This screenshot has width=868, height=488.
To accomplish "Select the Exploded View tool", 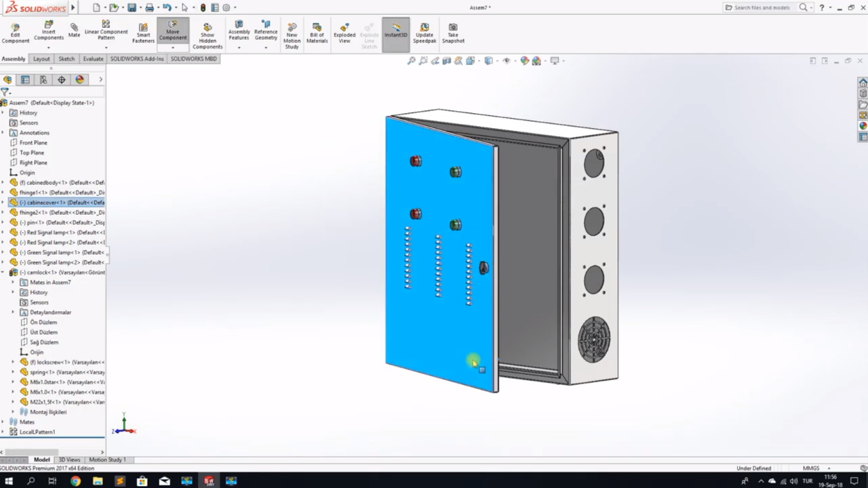I will tap(344, 33).
